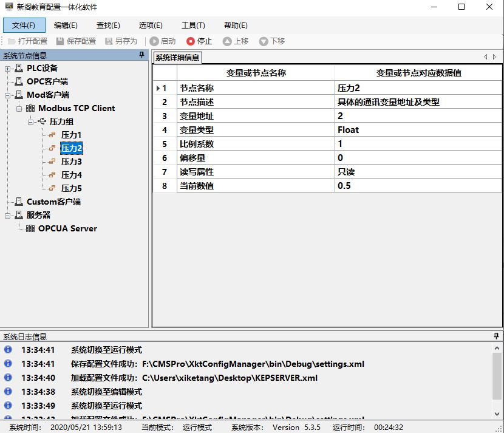Click the Start (启动) play icon
The image size is (504, 433).
(154, 41)
